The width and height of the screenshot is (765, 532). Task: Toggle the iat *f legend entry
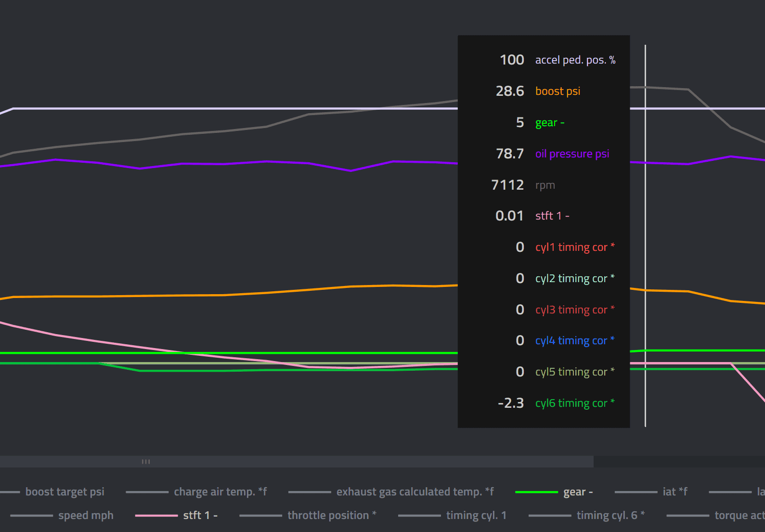[x=651, y=492]
